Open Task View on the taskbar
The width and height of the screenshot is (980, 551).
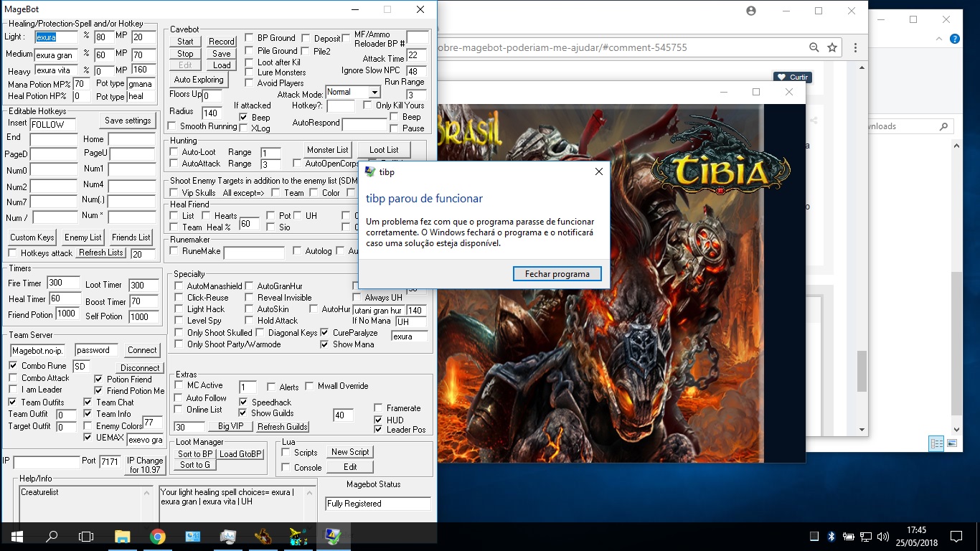(86, 536)
